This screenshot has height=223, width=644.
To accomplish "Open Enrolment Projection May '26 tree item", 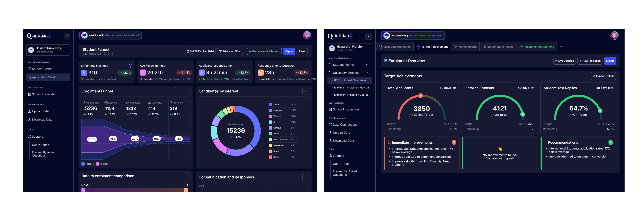I will (351, 88).
